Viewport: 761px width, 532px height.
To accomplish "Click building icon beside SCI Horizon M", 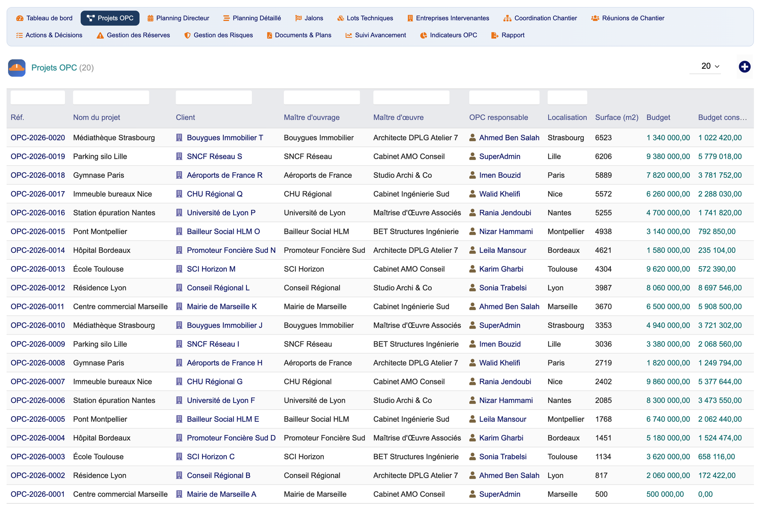I will click(x=179, y=269).
